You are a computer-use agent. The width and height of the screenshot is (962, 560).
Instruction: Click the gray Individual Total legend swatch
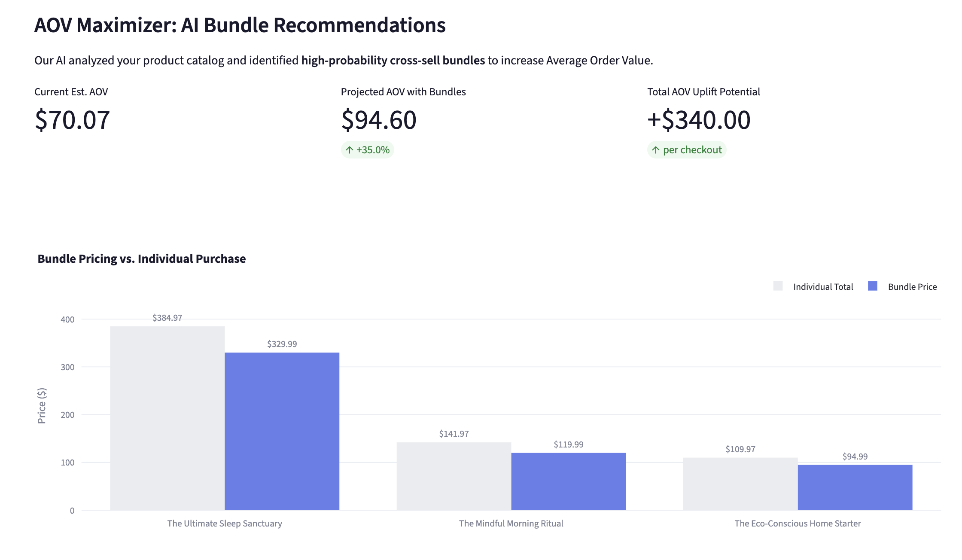point(778,286)
